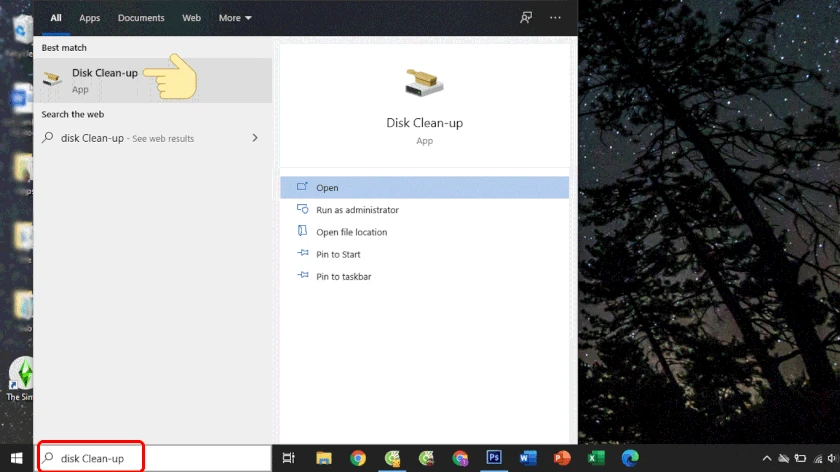
Task: Open Photoshop from the taskbar
Action: (494, 458)
